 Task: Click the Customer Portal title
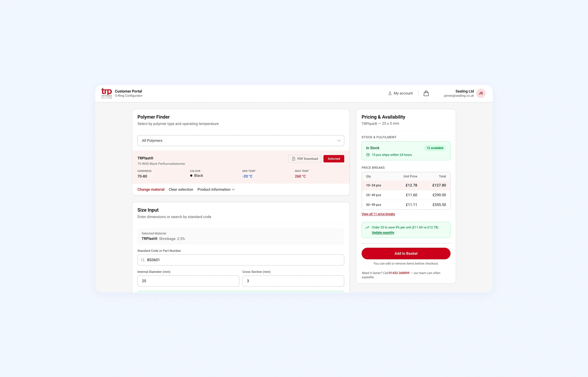click(128, 91)
